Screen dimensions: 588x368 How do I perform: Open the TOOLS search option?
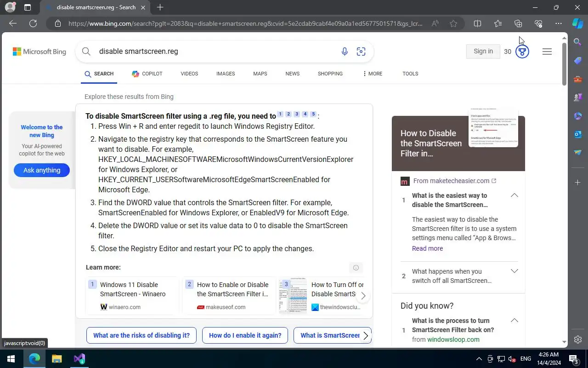410,74
